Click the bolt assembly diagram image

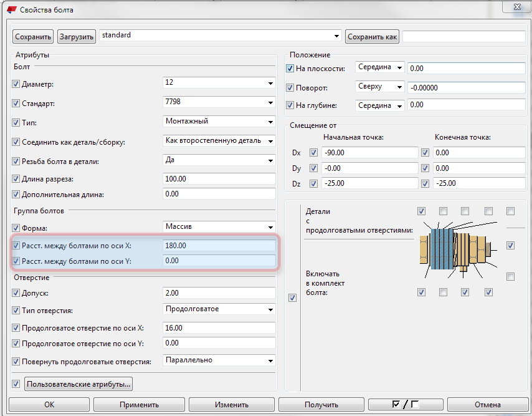click(457, 251)
